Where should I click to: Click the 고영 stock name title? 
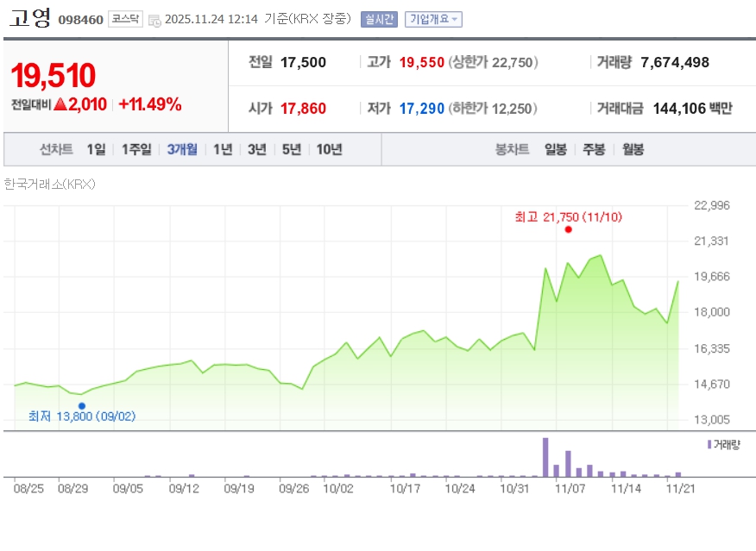click(x=30, y=18)
